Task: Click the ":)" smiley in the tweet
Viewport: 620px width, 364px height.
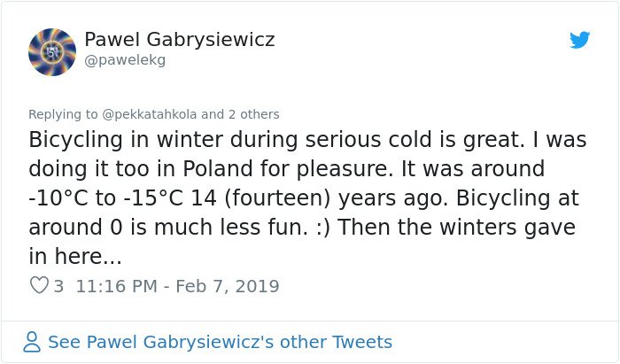Action: (323, 228)
